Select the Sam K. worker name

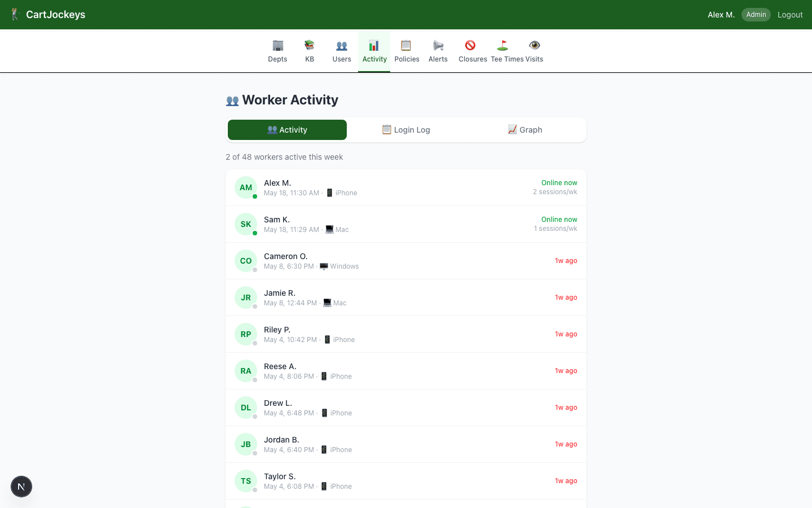[x=277, y=220]
